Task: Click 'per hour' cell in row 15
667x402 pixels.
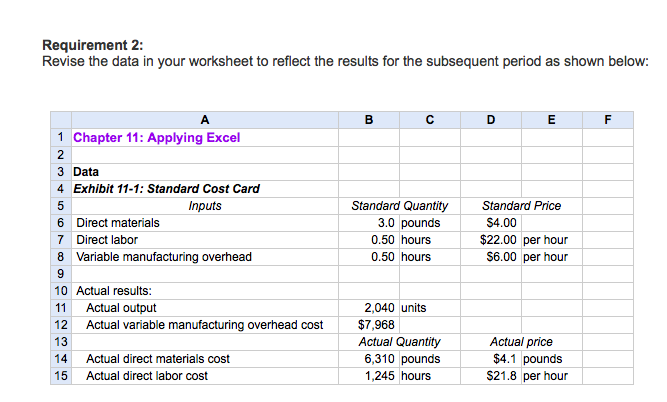Action: point(552,376)
